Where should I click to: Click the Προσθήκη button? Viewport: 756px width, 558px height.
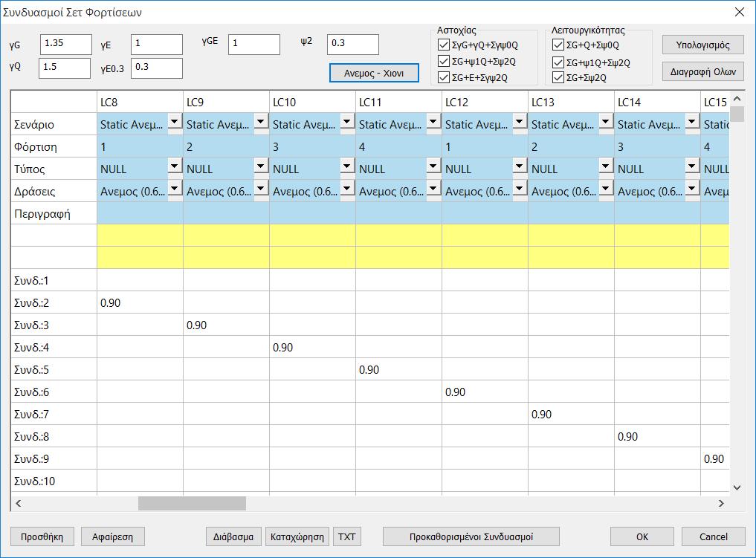42,536
